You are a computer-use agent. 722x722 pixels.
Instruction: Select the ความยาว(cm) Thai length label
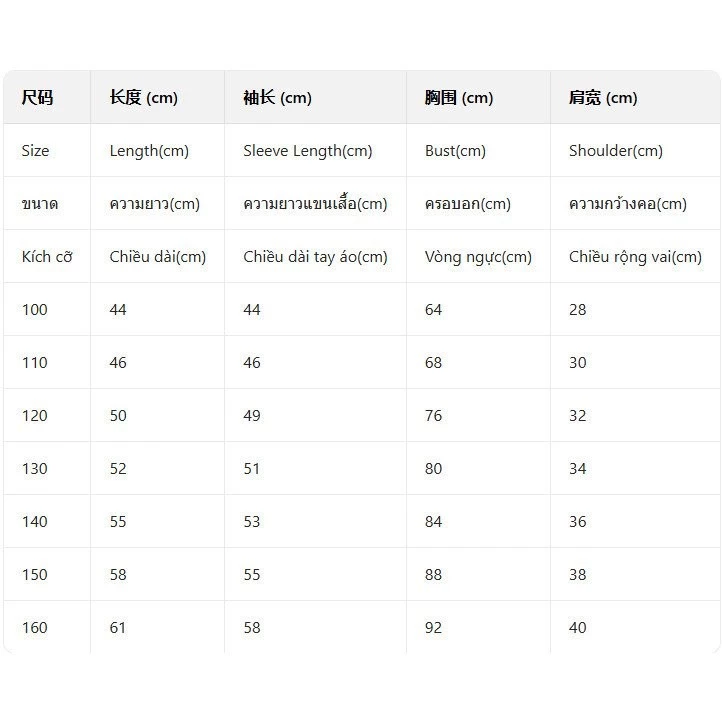click(x=155, y=204)
